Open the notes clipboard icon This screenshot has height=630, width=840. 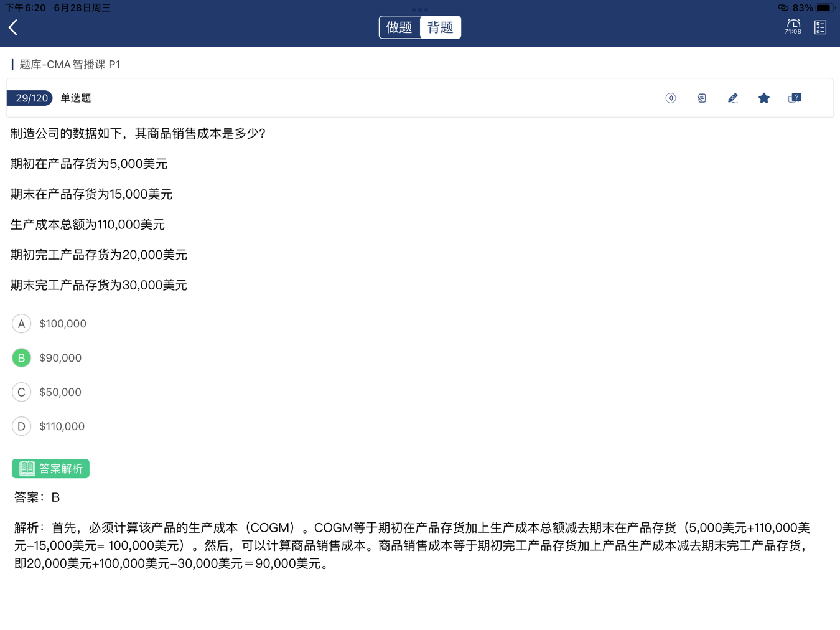coord(701,98)
